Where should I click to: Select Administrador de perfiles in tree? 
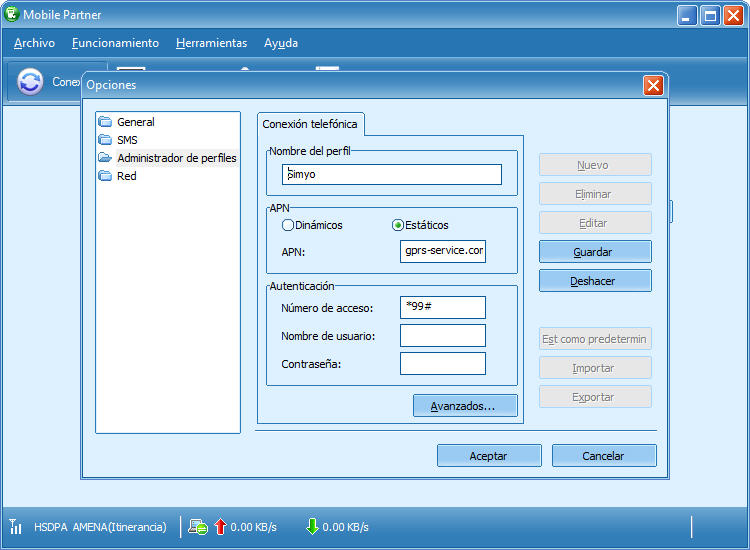point(176,158)
